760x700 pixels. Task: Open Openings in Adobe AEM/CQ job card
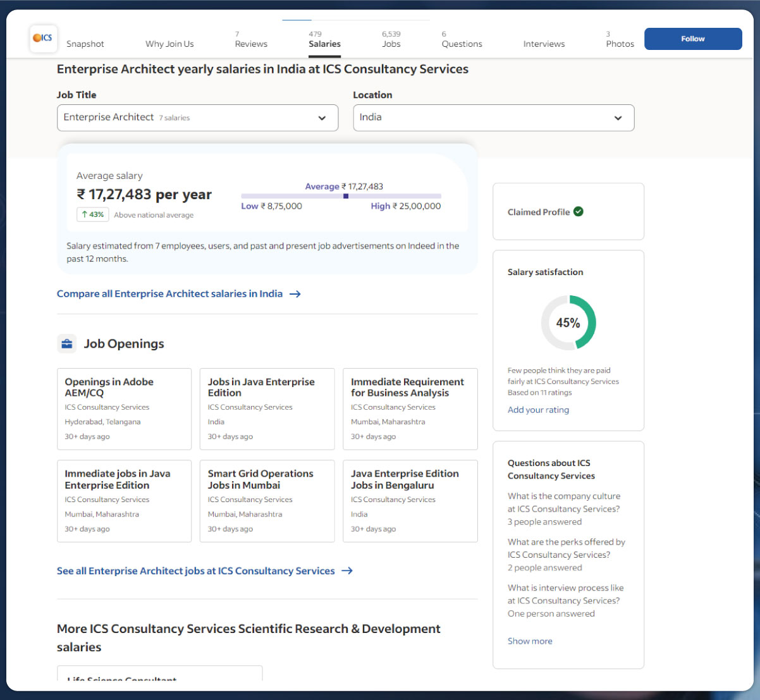pyautogui.click(x=124, y=409)
